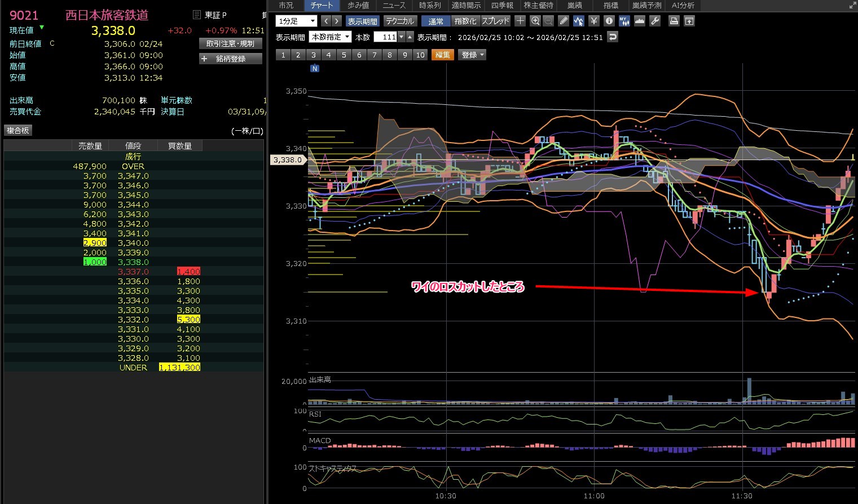The width and height of the screenshot is (858, 504).
Task: Toggle the 通常 normal scale mode
Action: [x=435, y=21]
